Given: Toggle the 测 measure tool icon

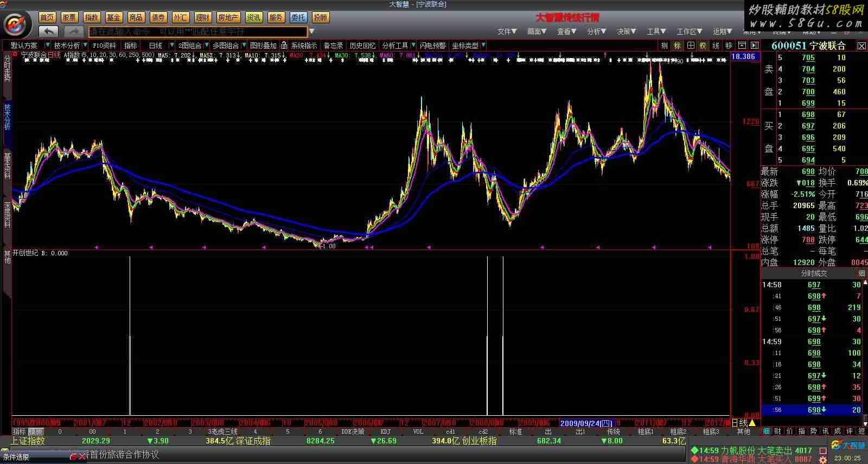Looking at the screenshot, I should [664, 46].
